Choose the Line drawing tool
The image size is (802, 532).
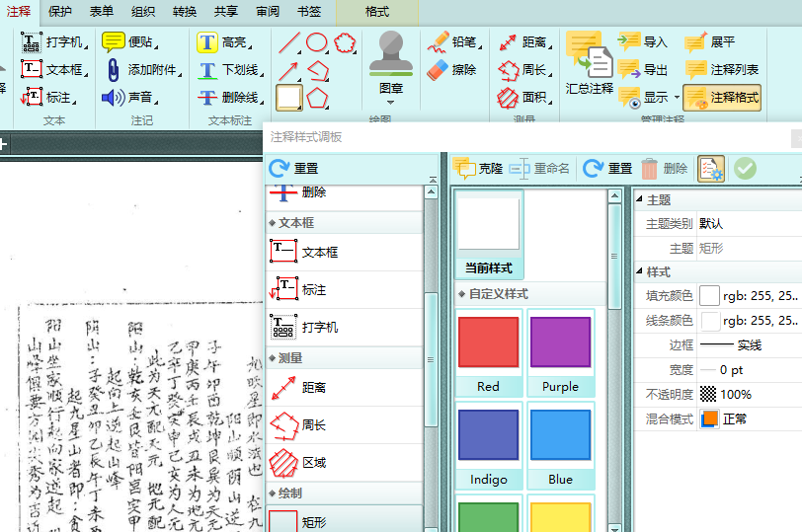[289, 42]
